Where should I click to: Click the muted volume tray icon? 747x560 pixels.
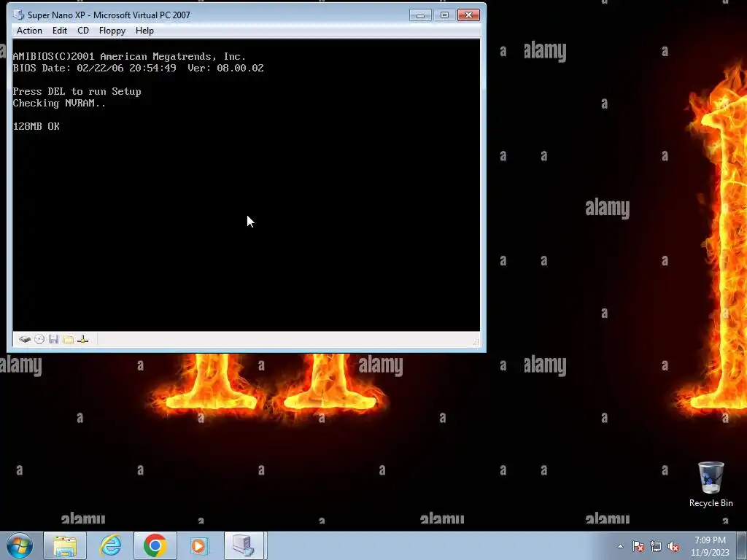coord(673,546)
